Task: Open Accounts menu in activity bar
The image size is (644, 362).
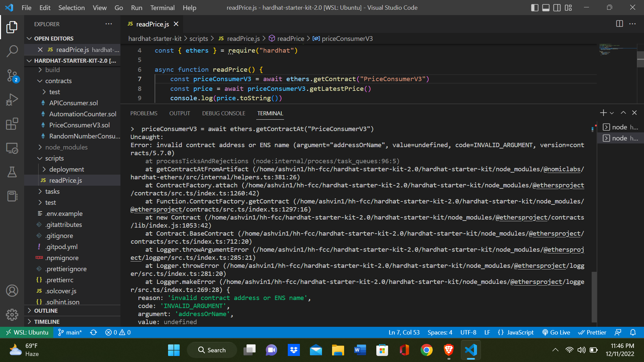Action: pos(12,291)
